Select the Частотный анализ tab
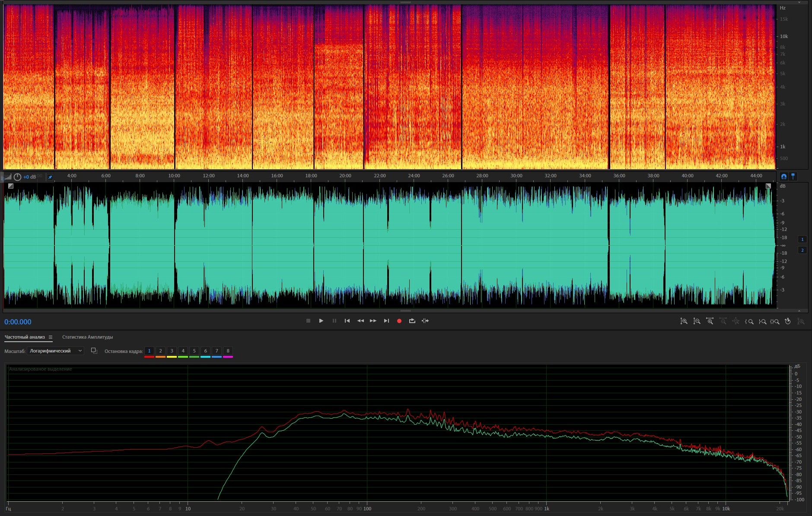 tap(25, 337)
